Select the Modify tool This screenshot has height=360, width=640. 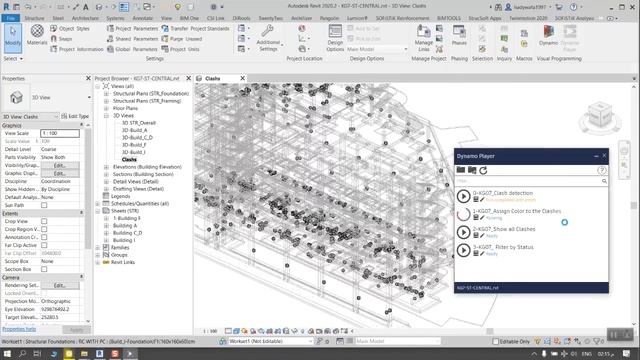[x=13, y=38]
